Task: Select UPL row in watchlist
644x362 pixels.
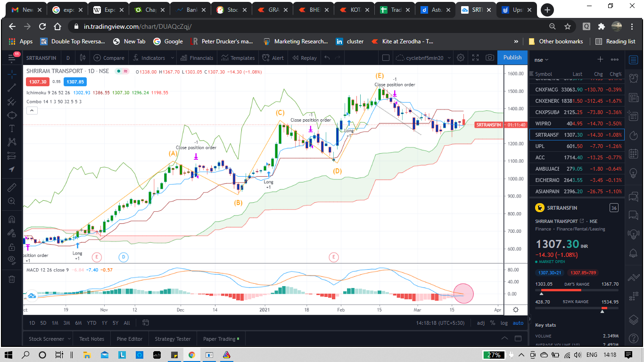Action: 577,146
